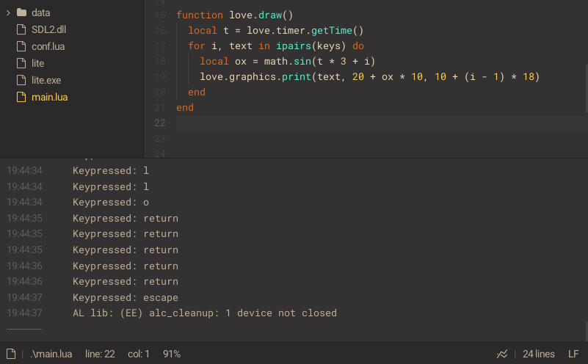The width and height of the screenshot is (588, 364).
Task: Click the 19:44:36 'Keypressed: return' first entry timestamp
Action: (x=24, y=266)
